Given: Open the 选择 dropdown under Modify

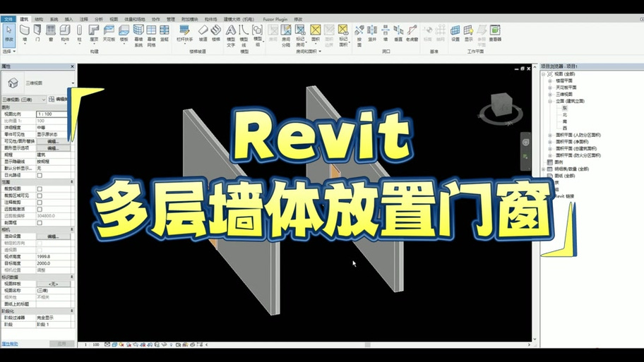Looking at the screenshot, I should coord(9,52).
